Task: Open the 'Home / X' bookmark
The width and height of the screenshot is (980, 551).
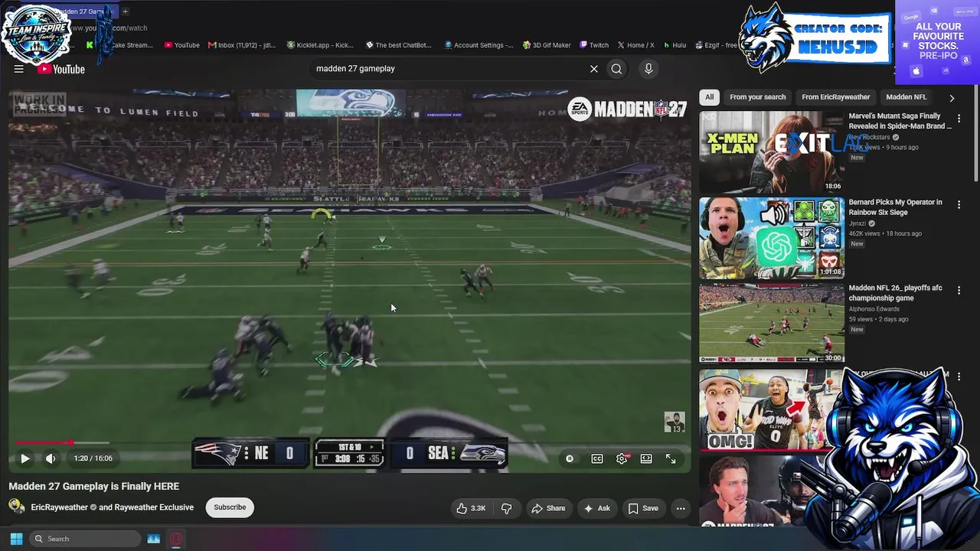Action: 635,45
